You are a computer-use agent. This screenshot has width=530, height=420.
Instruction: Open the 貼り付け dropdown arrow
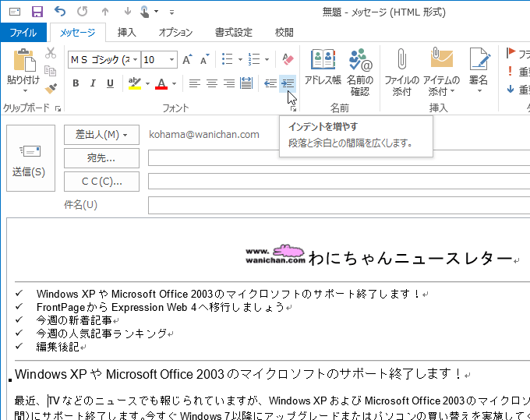25,90
